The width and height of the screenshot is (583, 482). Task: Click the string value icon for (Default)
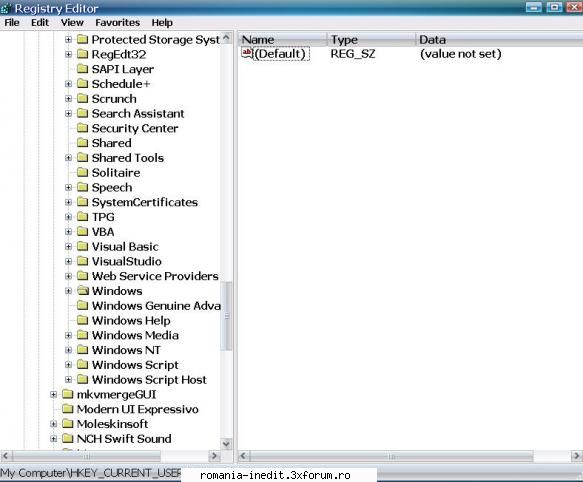click(x=247, y=54)
